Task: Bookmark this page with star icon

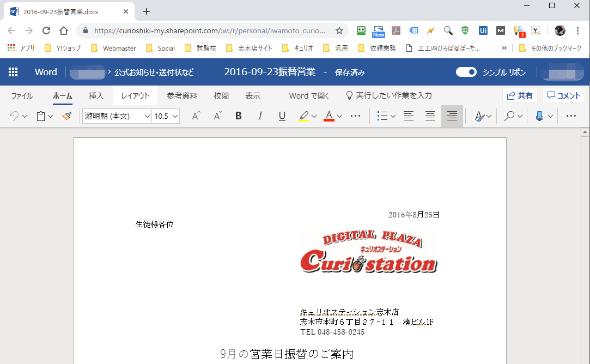Action: pyautogui.click(x=339, y=31)
